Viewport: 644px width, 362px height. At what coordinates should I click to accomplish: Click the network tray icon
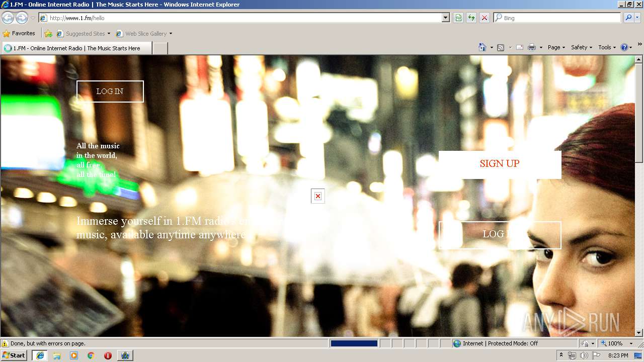coord(572,355)
